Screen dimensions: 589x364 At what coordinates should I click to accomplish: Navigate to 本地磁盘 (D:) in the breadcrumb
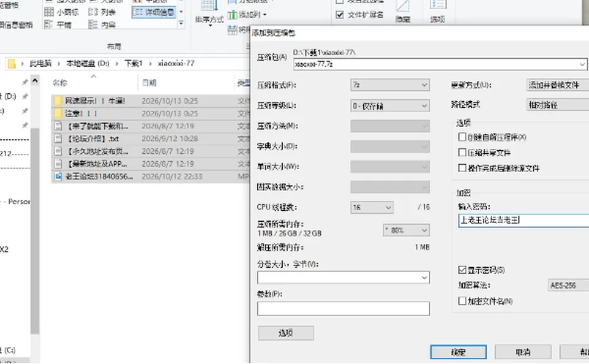click(x=88, y=63)
